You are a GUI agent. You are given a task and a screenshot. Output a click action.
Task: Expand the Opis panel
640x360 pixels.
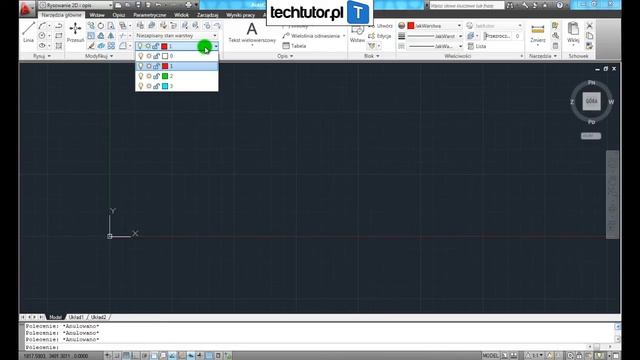(x=285, y=56)
